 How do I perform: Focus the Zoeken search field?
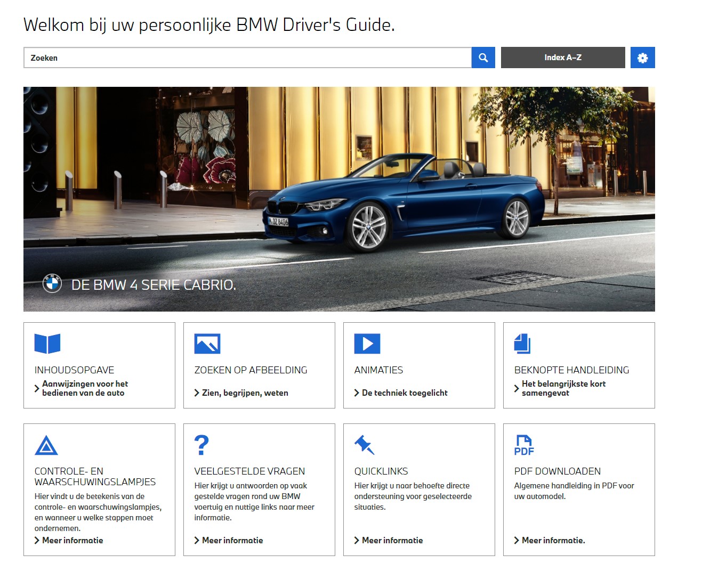click(248, 58)
